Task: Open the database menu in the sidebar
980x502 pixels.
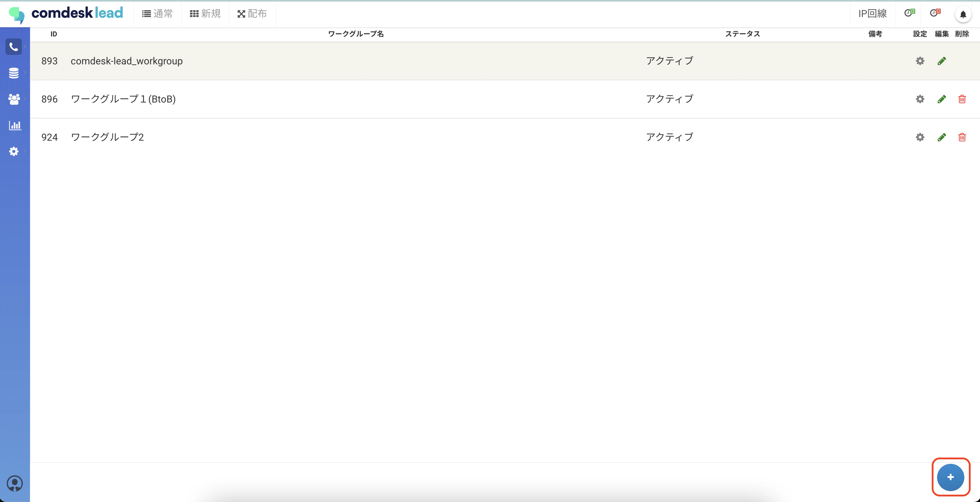Action: tap(14, 73)
